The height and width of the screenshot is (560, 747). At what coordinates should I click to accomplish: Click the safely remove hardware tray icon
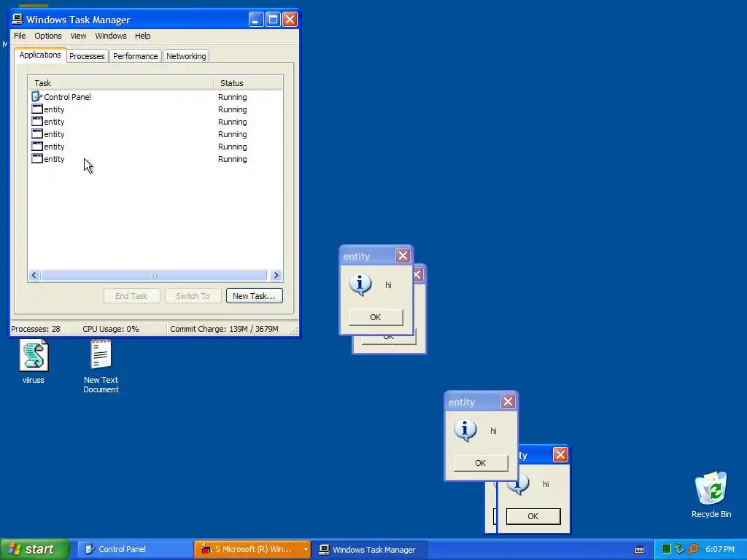click(x=679, y=549)
